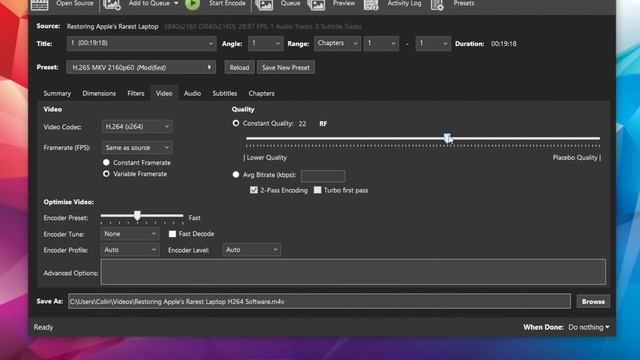Screen dimensions: 640x360
Task: Click the Preview icon
Action: 316,5
